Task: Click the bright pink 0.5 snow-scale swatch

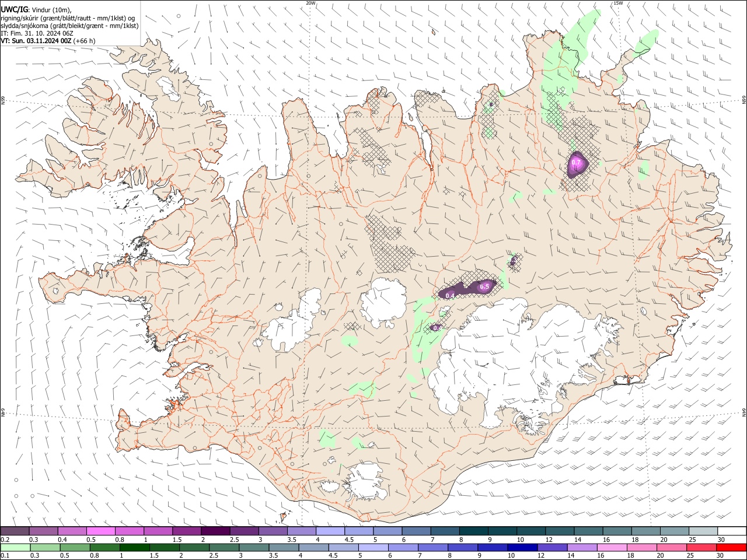Action: click(x=100, y=531)
